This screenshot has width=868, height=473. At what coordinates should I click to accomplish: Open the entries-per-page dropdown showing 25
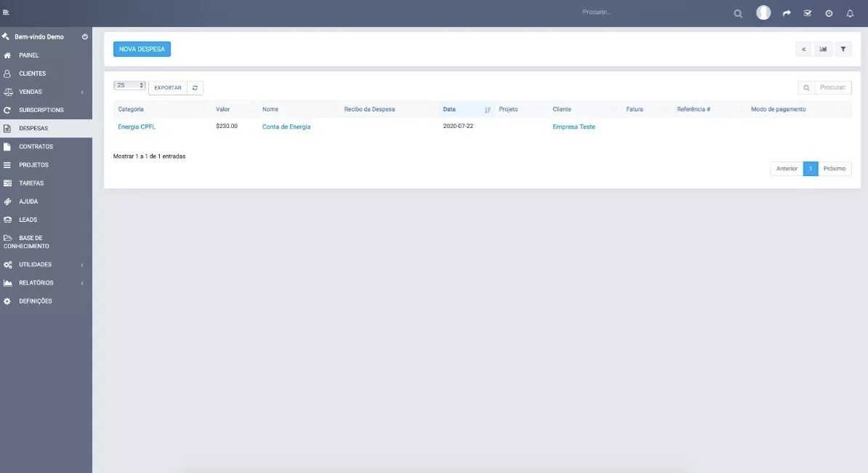point(129,85)
